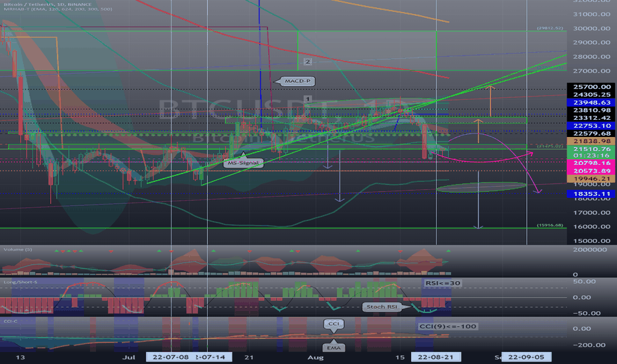Click the -50.00 Long/Short axis label
Image resolution: width=617 pixels, height=364 pixels.
585,313
